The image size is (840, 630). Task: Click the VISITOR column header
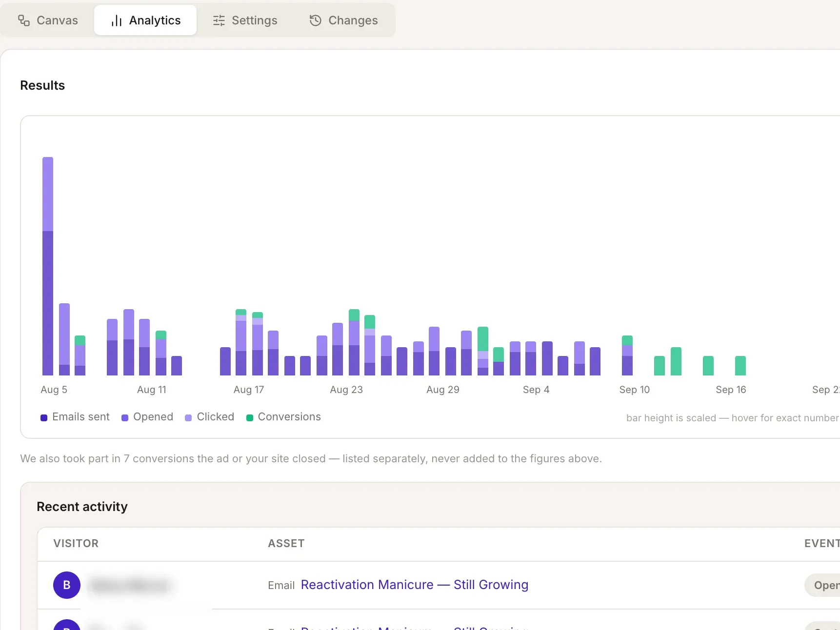click(x=76, y=544)
